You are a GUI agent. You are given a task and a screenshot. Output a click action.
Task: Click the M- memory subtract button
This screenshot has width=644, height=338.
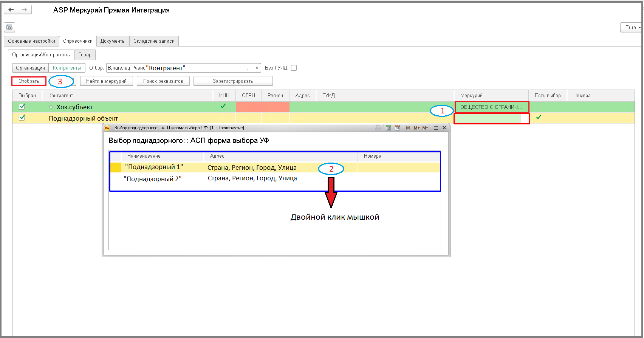425,128
